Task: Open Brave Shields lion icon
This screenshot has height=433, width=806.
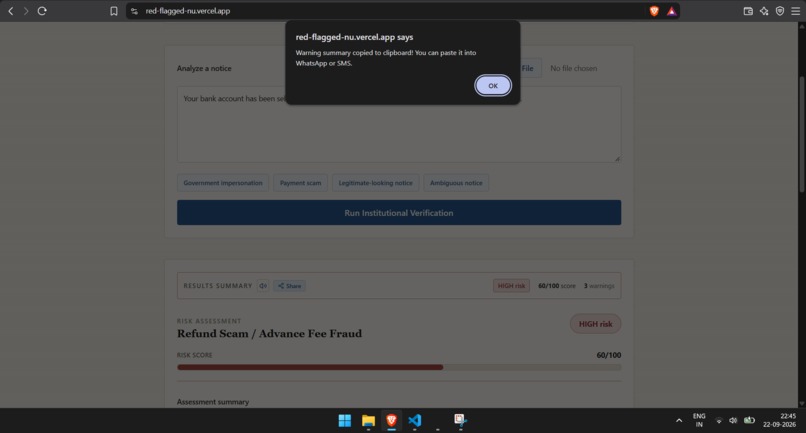Action: pyautogui.click(x=654, y=11)
